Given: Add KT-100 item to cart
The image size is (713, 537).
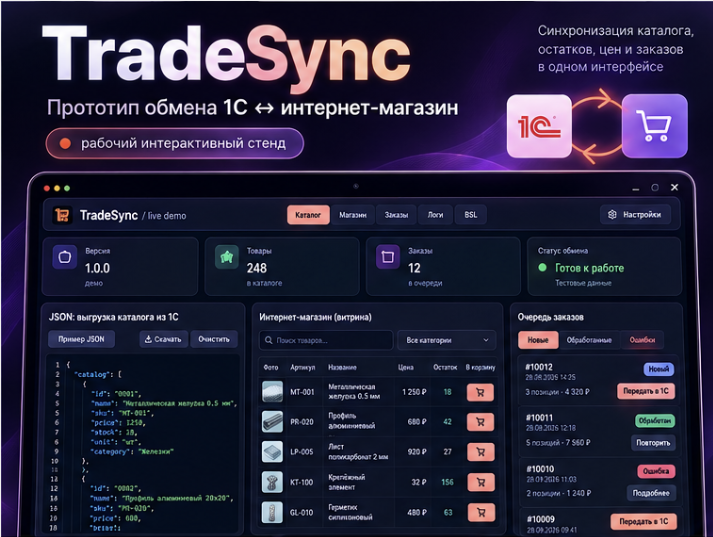Looking at the screenshot, I should coord(480,482).
